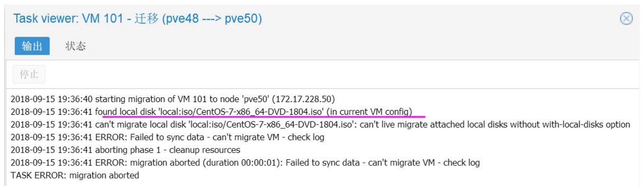Viewport: 644px width, 190px height.
Task: Click node name 'pve50' in the first log line
Action: point(258,100)
